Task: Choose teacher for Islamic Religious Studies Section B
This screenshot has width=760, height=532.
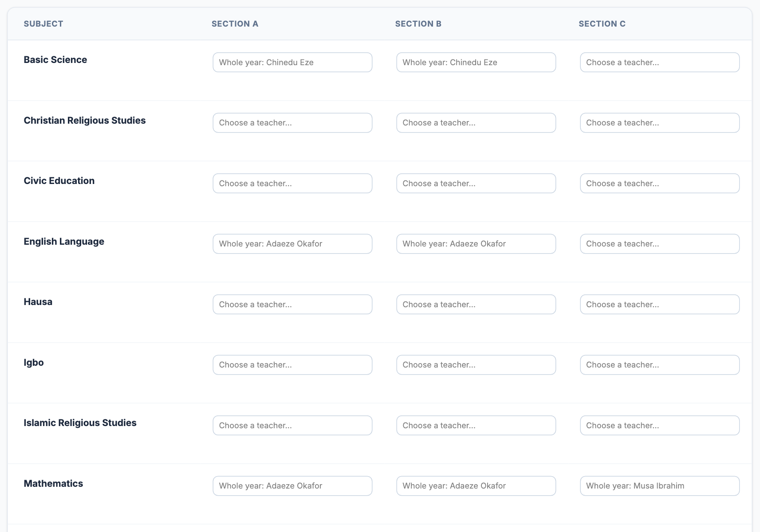Action: 476,426
